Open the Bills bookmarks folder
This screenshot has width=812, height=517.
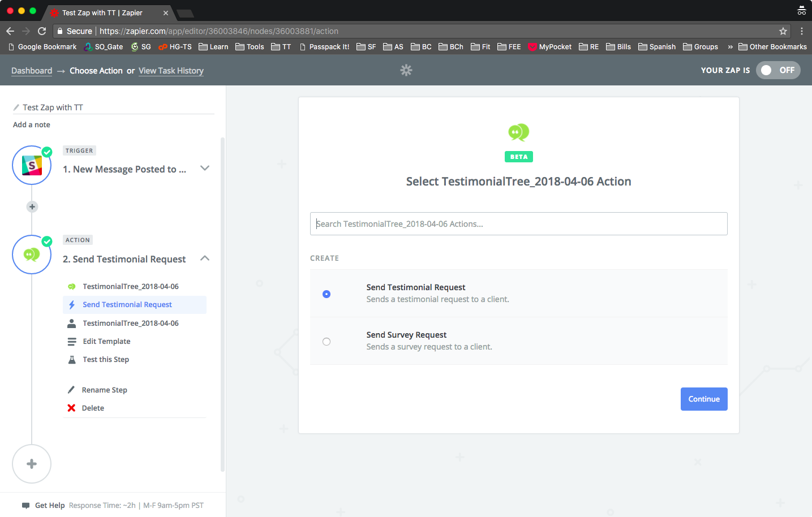click(618, 47)
